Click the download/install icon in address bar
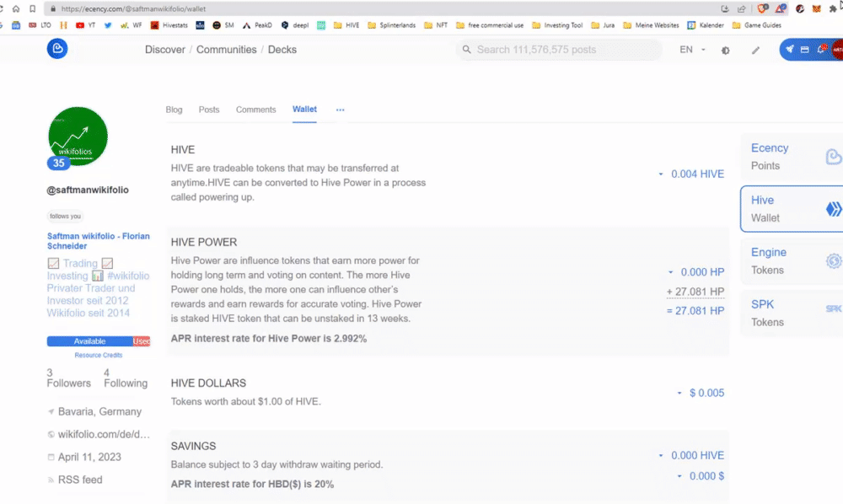The image size is (843, 504). pyautogui.click(x=725, y=8)
